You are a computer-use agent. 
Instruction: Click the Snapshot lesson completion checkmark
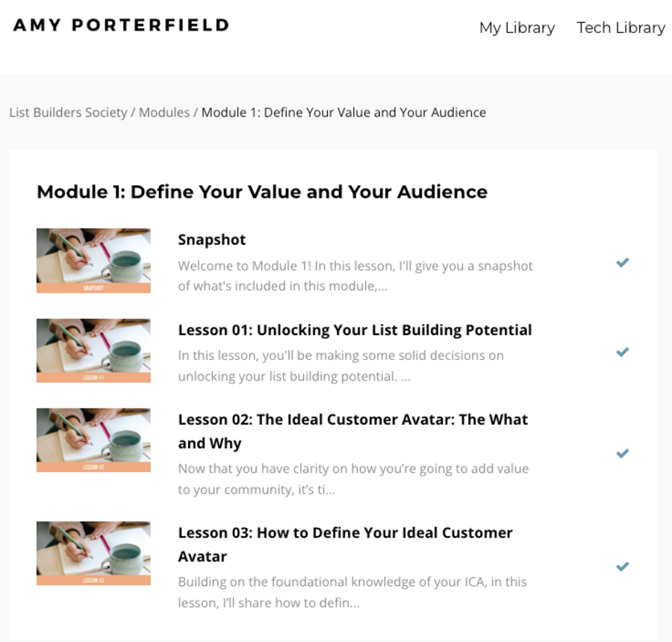[622, 263]
